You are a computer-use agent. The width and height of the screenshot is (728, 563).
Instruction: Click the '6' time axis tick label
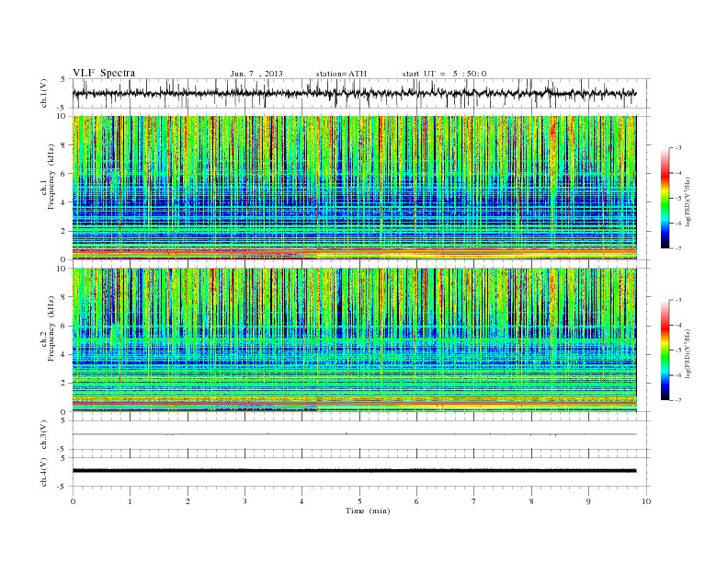click(416, 501)
